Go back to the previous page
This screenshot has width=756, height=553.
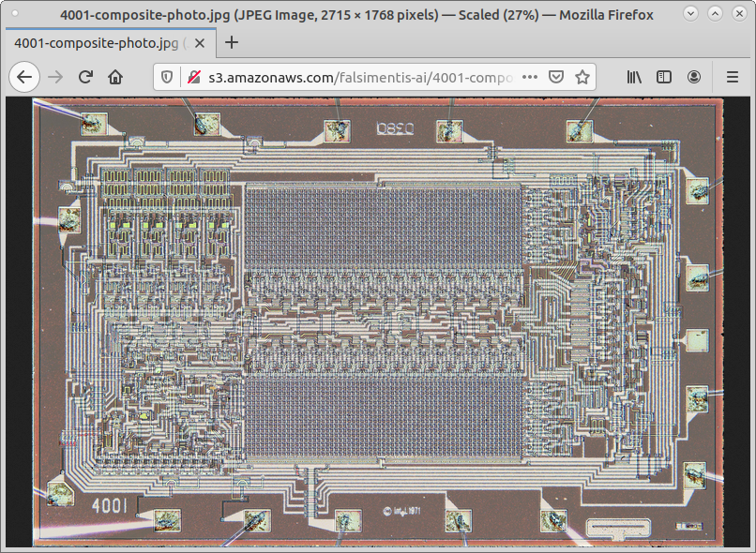24,77
